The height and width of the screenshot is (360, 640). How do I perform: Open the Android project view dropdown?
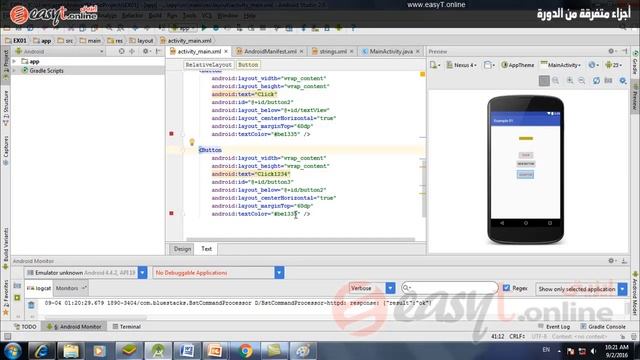point(59,51)
